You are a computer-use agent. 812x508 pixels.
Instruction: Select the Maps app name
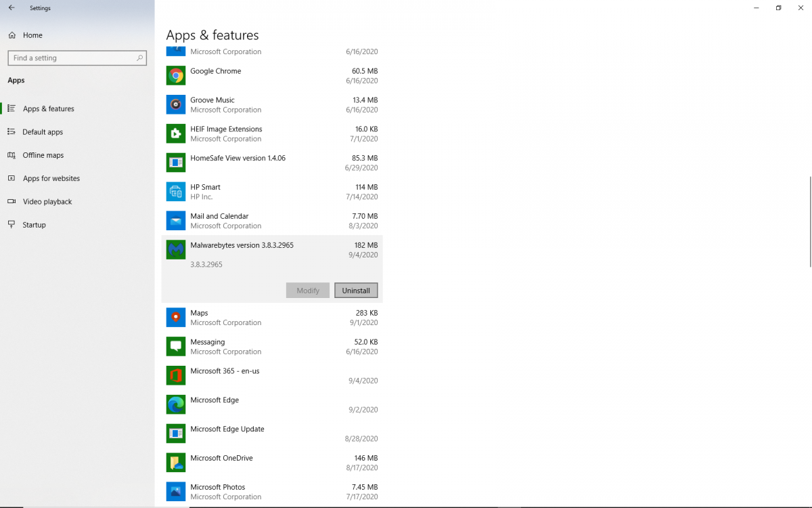pos(199,314)
